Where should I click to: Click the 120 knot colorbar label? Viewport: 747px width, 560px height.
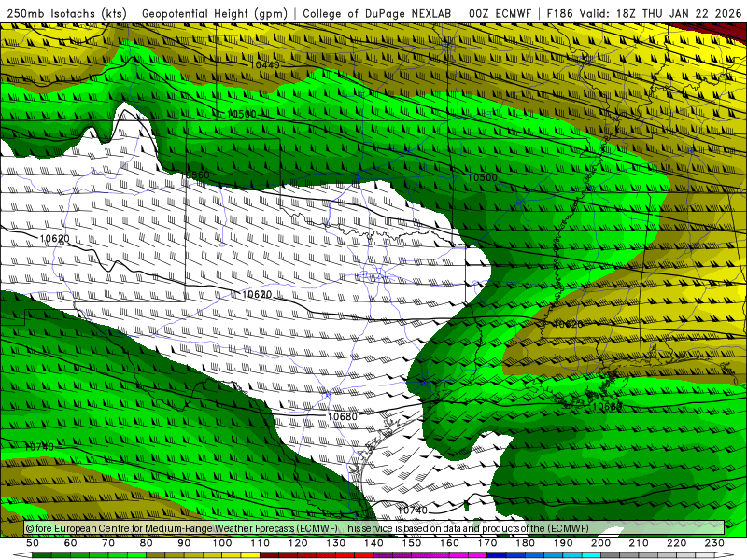298,543
